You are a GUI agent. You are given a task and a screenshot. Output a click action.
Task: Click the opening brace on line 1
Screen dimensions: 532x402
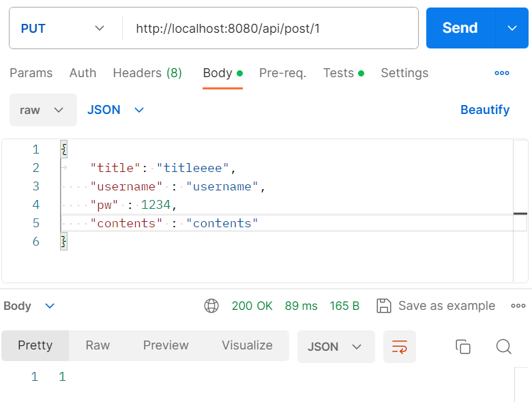pos(64,149)
